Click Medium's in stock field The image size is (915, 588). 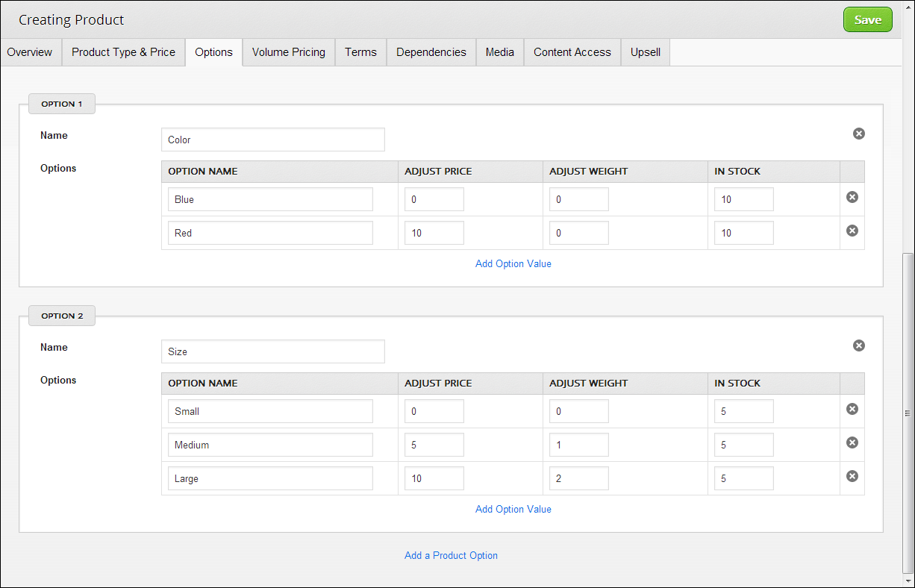pos(744,445)
